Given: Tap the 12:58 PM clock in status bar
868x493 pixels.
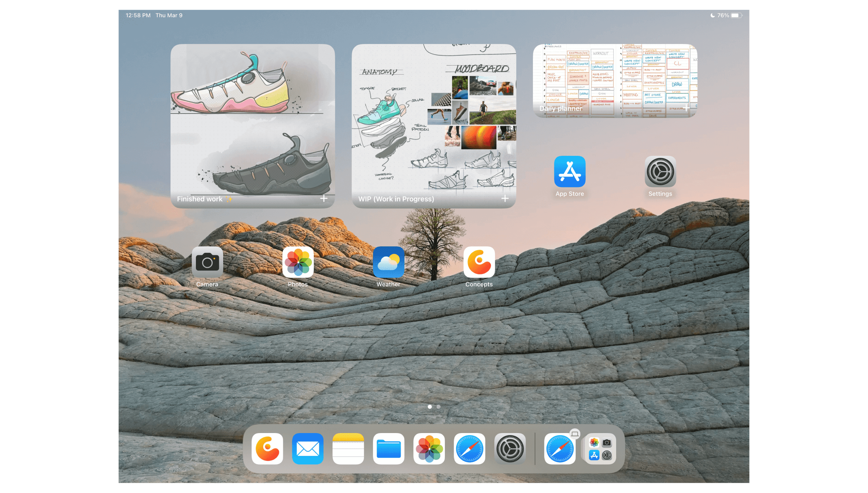Looking at the screenshot, I should pos(138,15).
